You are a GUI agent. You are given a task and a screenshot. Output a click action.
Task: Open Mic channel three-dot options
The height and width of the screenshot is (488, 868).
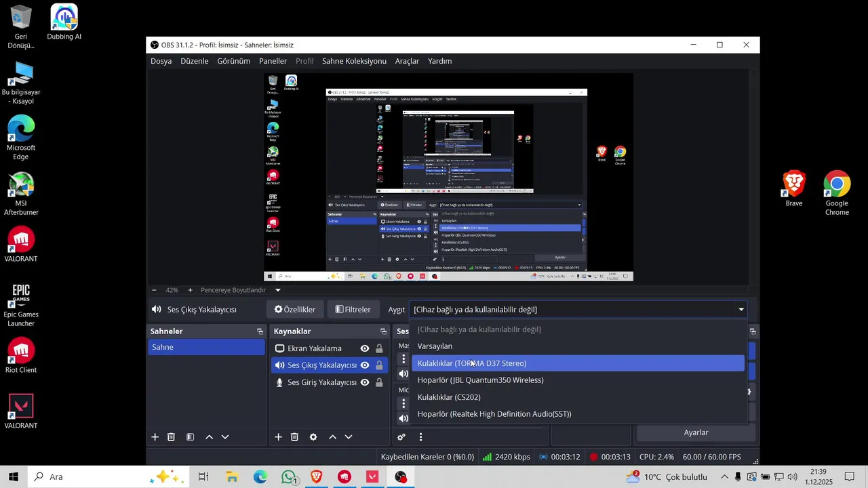click(x=403, y=403)
